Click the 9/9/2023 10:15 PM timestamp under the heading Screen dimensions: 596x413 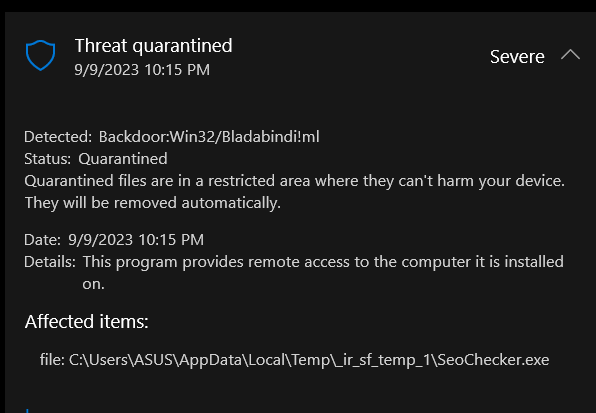(142, 70)
